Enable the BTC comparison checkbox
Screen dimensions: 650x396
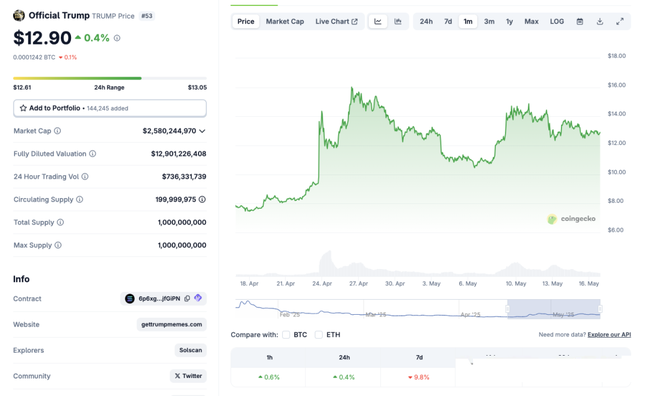pos(286,335)
